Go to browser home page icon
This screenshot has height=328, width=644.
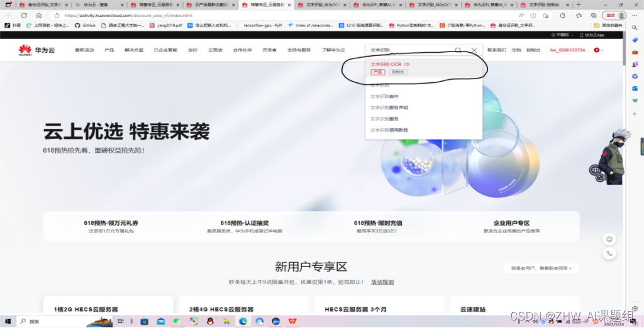point(38,15)
